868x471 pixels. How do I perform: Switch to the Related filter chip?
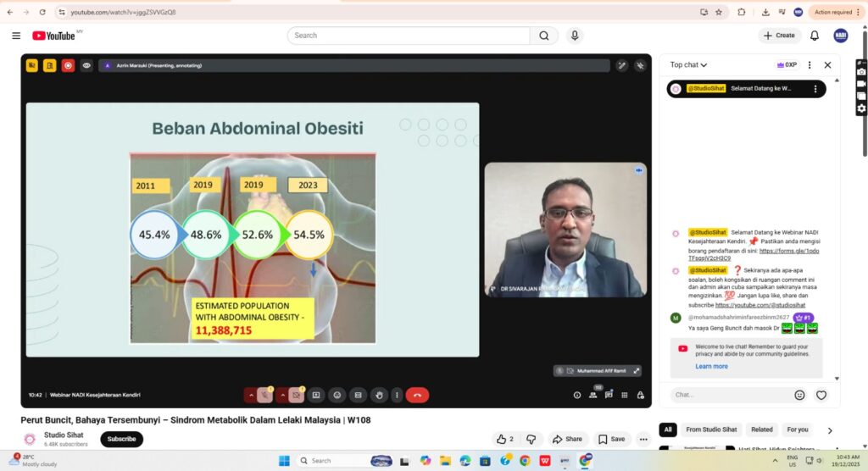[x=761, y=429]
